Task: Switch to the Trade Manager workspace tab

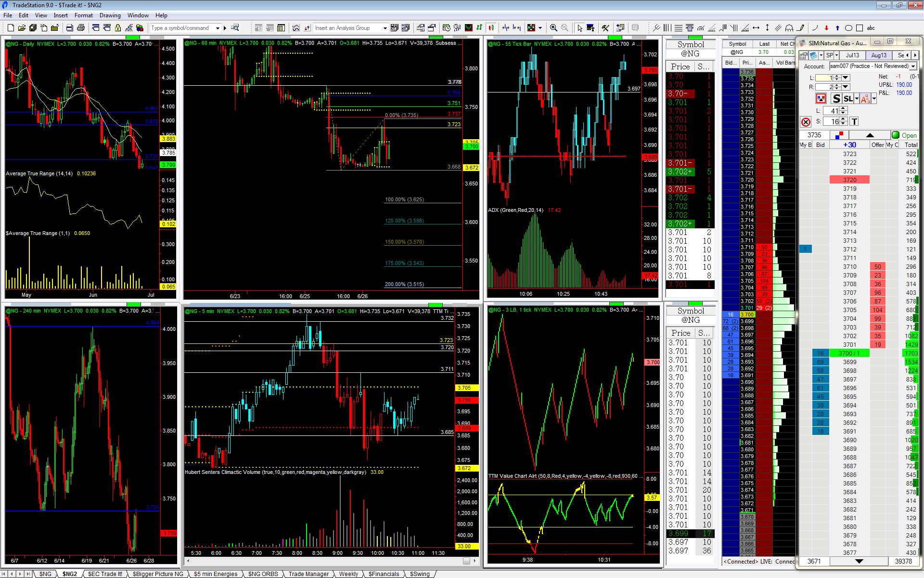Action: pyautogui.click(x=308, y=574)
